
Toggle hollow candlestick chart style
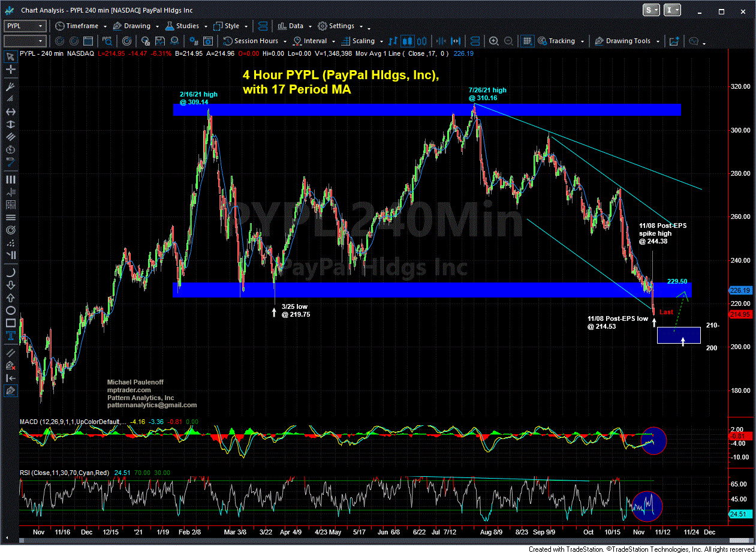click(421, 41)
